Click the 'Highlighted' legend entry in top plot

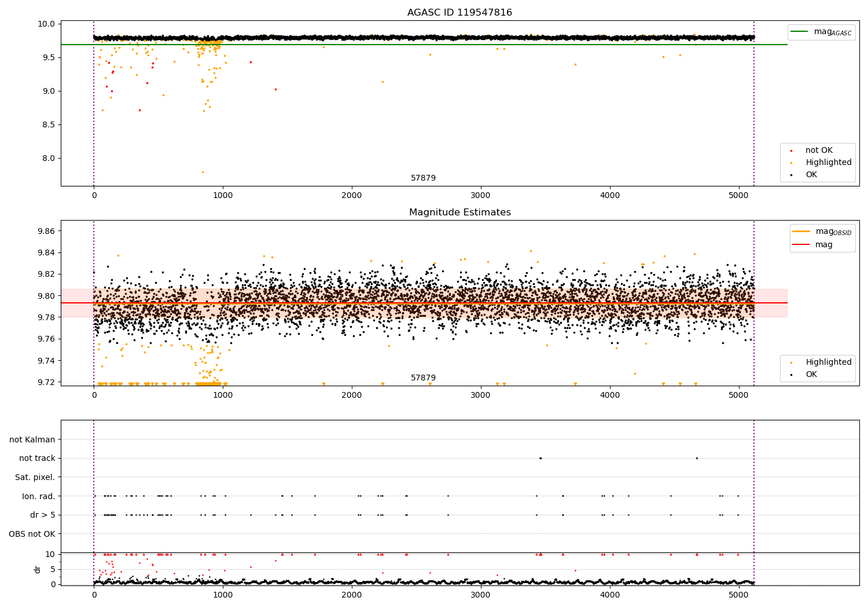pos(828,163)
